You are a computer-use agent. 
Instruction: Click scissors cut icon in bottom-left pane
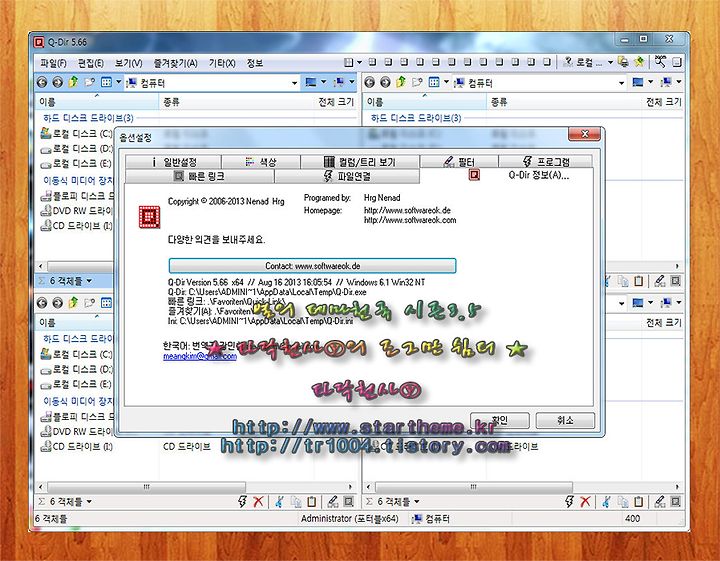click(x=279, y=501)
